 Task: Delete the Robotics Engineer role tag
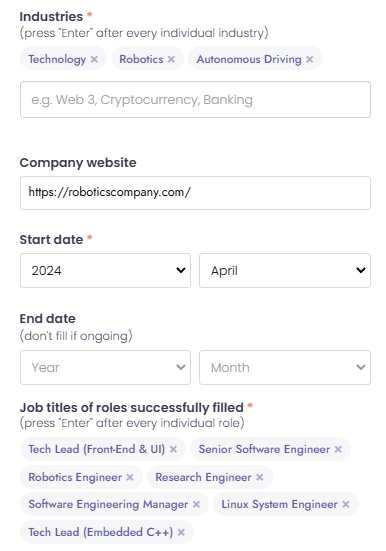pos(130,477)
